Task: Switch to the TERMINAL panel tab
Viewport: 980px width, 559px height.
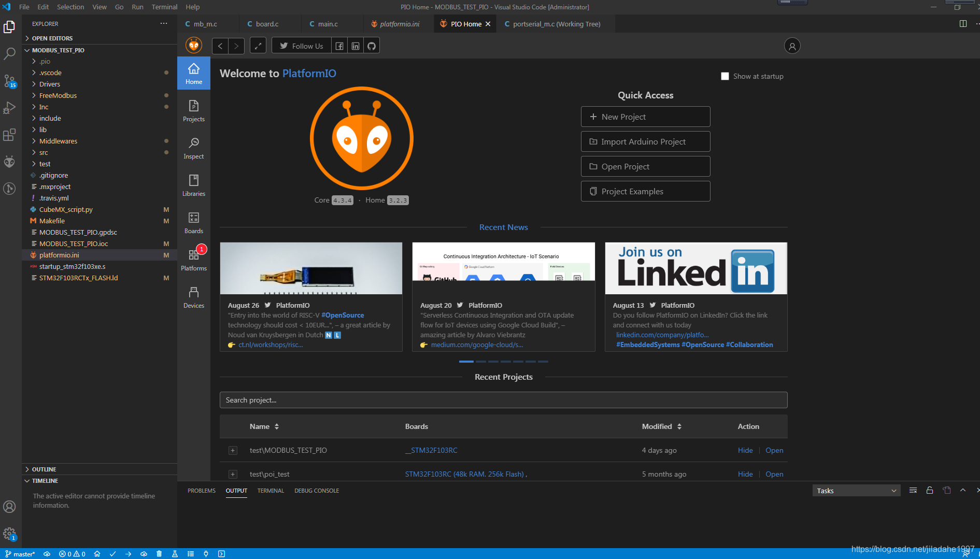Action: [271, 491]
